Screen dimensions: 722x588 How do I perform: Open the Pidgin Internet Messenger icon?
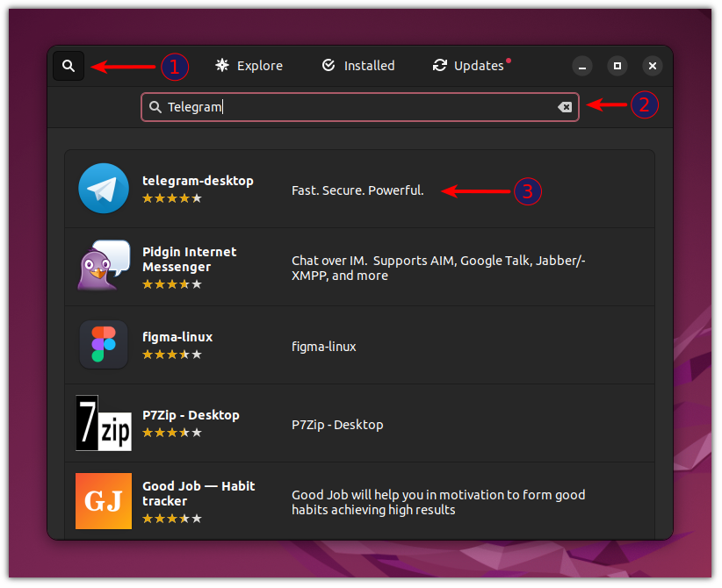click(104, 265)
